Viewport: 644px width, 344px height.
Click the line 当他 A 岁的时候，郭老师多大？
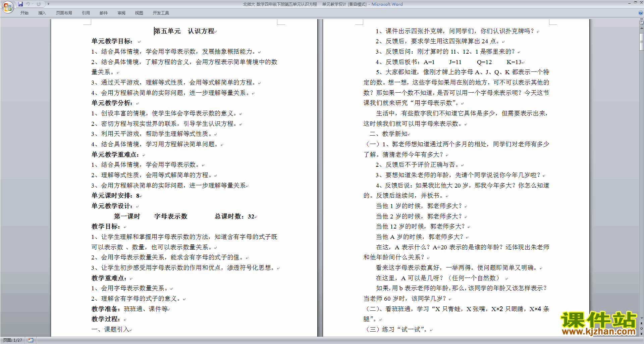pos(420,237)
